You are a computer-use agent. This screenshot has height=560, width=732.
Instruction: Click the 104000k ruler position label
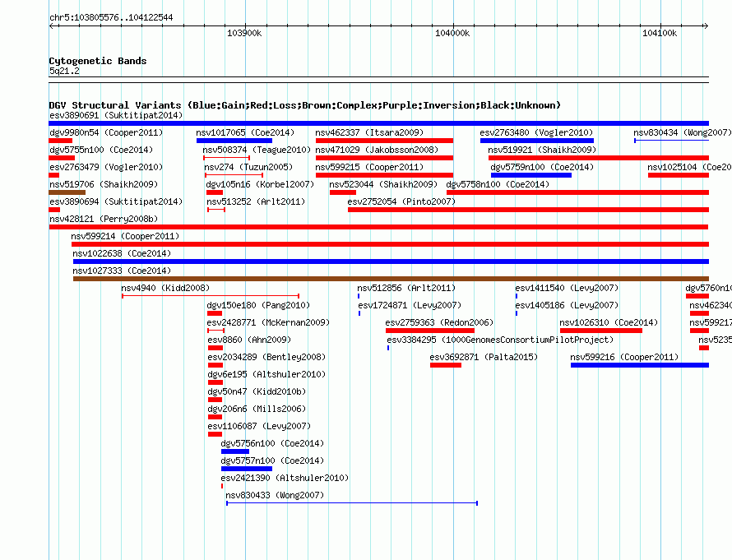tap(452, 33)
